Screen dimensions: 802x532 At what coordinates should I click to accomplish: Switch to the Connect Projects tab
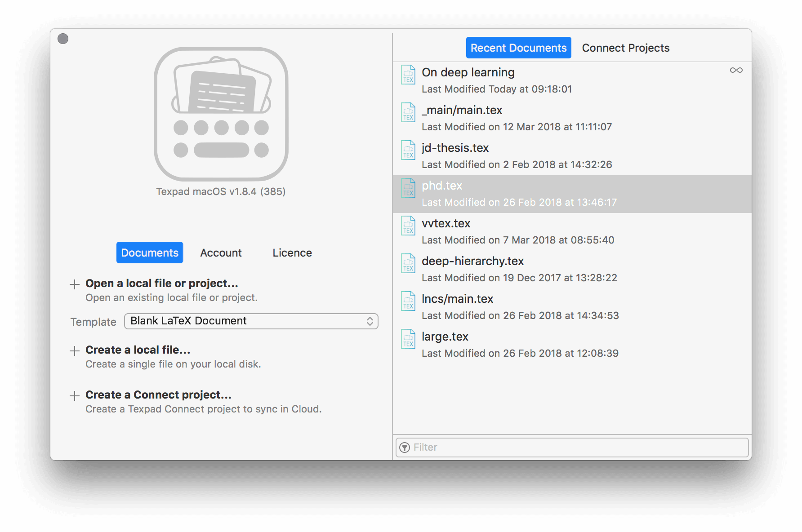coord(625,48)
